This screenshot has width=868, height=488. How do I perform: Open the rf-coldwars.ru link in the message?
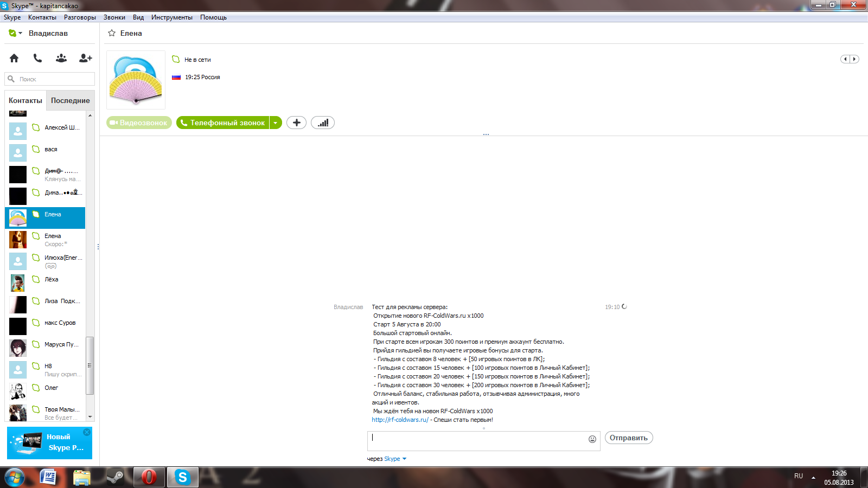(x=400, y=420)
